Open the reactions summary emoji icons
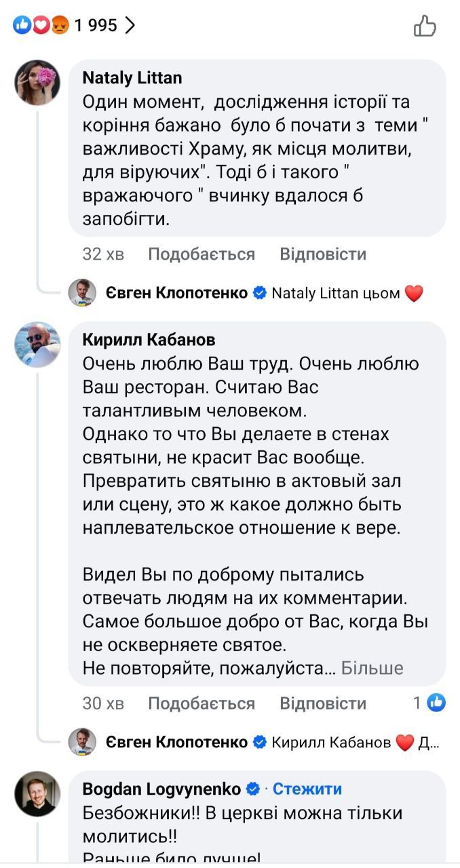The width and height of the screenshot is (460, 868). click(41, 26)
